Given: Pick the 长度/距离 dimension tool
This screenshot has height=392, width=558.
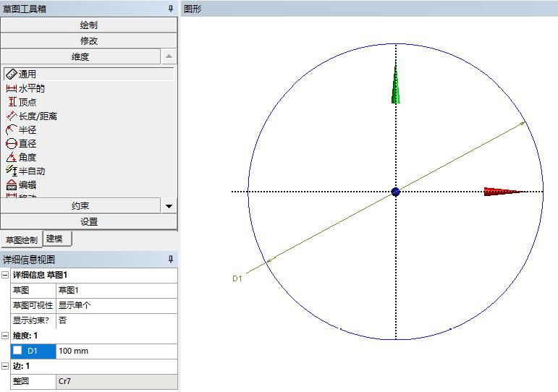Looking at the screenshot, I should (x=38, y=116).
